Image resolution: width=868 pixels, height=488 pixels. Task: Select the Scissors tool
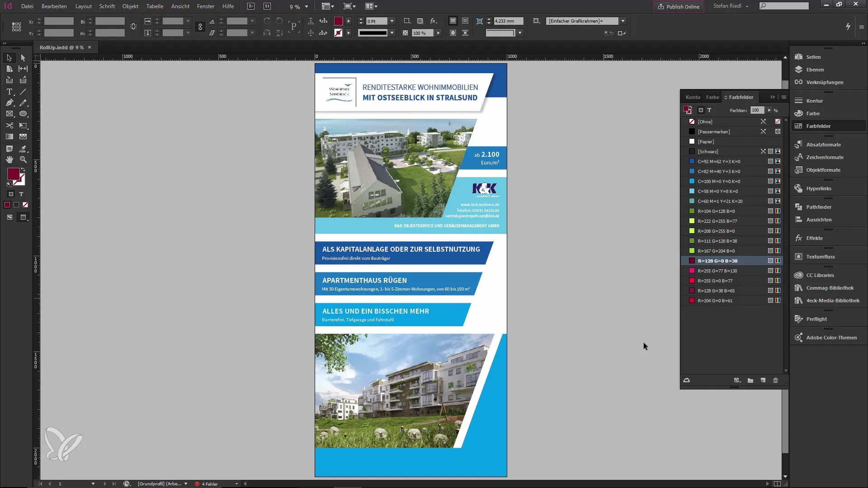[9, 126]
